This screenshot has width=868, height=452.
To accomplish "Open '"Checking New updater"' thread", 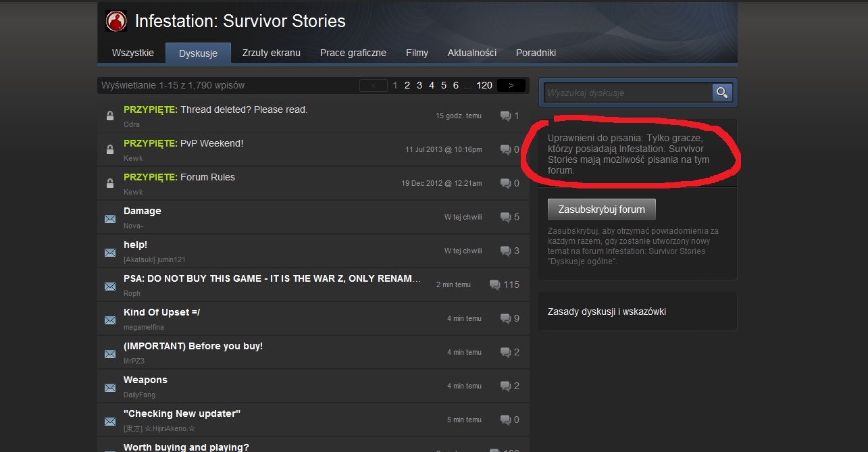I will point(182,413).
